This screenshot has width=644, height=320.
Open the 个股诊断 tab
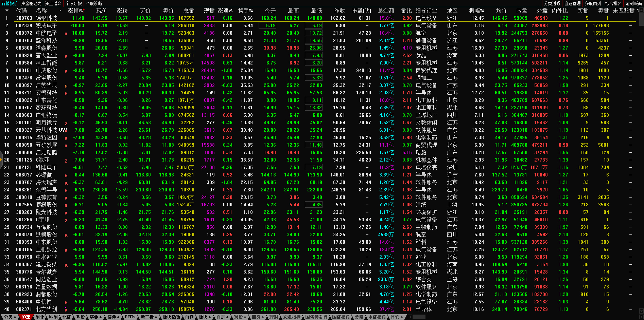point(94,3)
